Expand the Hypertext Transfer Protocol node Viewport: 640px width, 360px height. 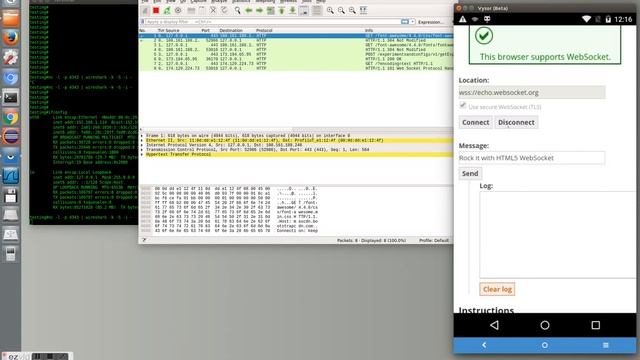click(x=142, y=155)
